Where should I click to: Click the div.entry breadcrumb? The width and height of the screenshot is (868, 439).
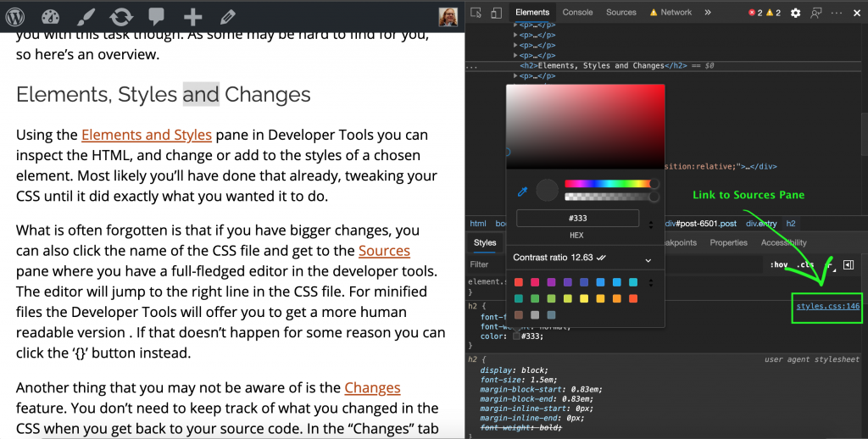(x=761, y=224)
